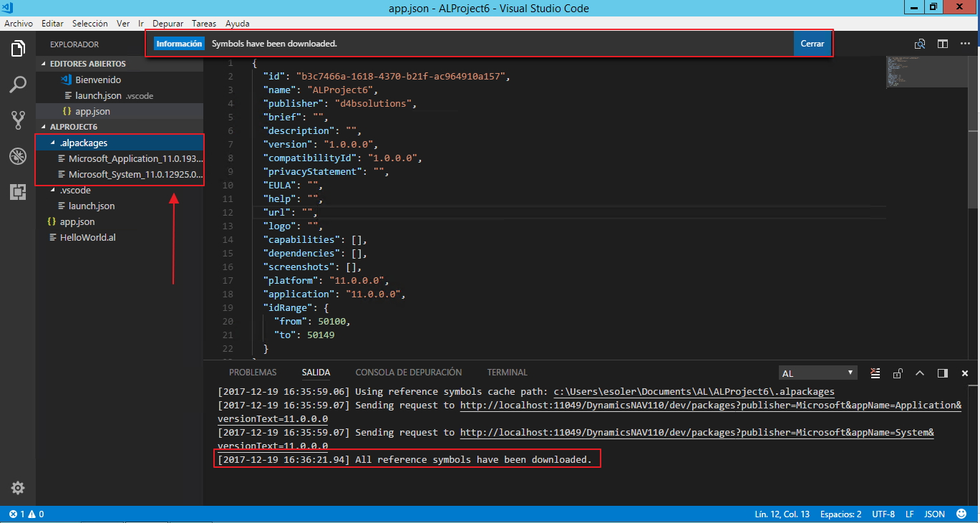The image size is (980, 523).
Task: Open the Depurar menu
Action: (168, 24)
